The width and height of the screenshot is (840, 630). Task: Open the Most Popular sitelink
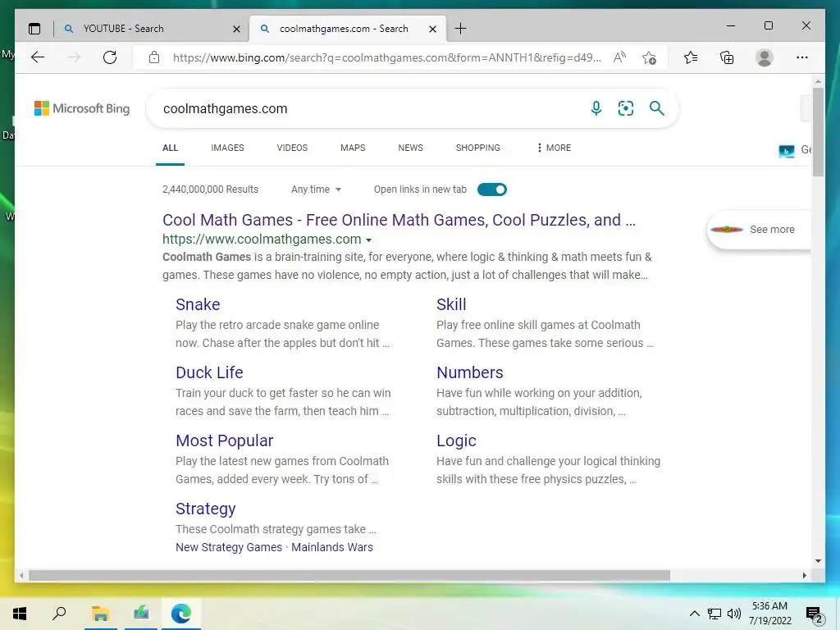tap(225, 441)
